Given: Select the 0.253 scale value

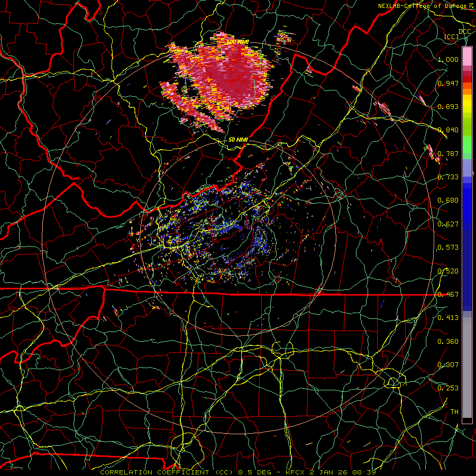Looking at the screenshot, I should [448, 388].
